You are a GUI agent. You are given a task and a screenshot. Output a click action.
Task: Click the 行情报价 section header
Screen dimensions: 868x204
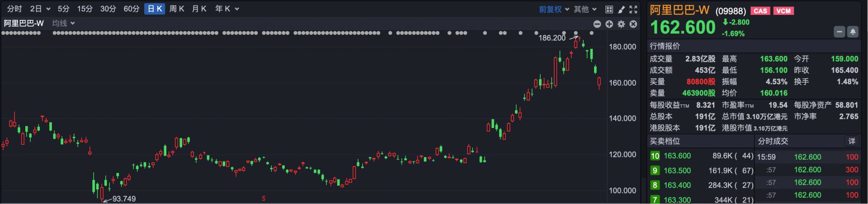coord(665,46)
